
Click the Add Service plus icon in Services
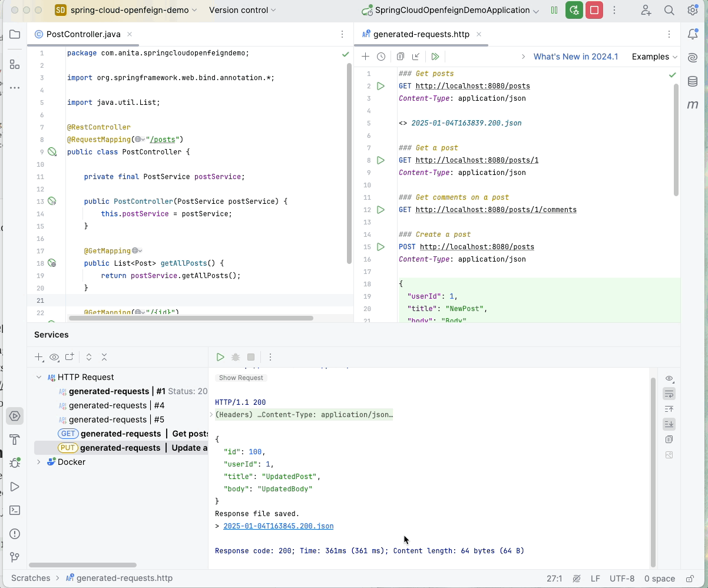(39, 357)
